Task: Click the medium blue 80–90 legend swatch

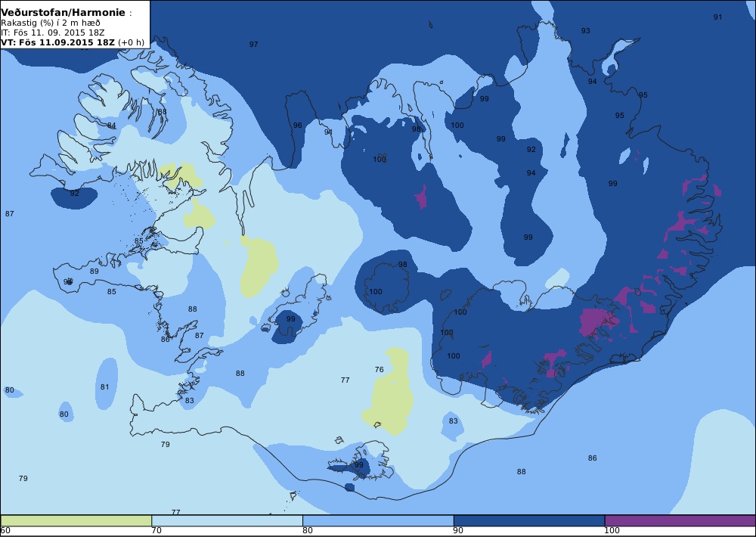Action: [378, 520]
